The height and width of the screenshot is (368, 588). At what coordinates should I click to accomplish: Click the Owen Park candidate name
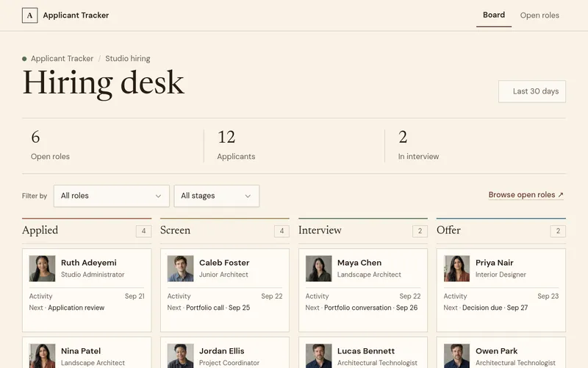[496, 351]
